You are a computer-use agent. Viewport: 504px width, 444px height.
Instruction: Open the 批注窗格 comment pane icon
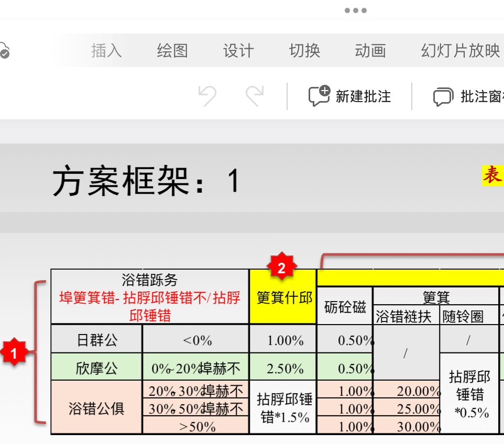click(x=443, y=96)
